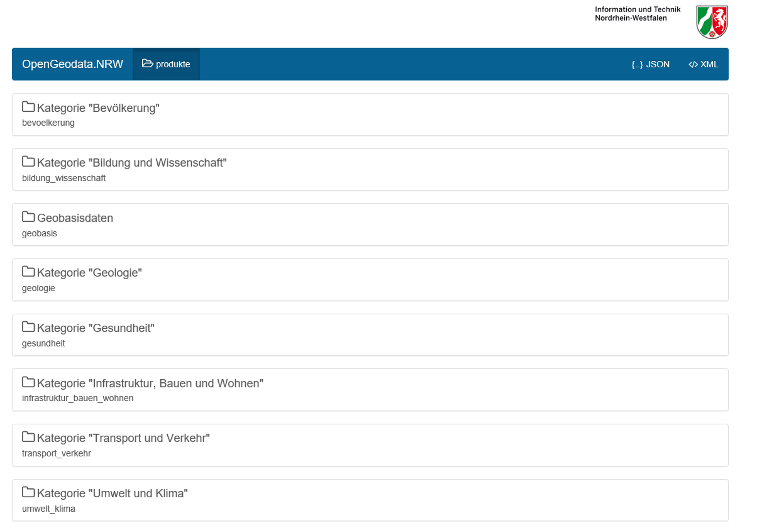Click folder icon for Kategorie "Geologie"
Image resolution: width=779 pixels, height=532 pixels.
(x=28, y=272)
